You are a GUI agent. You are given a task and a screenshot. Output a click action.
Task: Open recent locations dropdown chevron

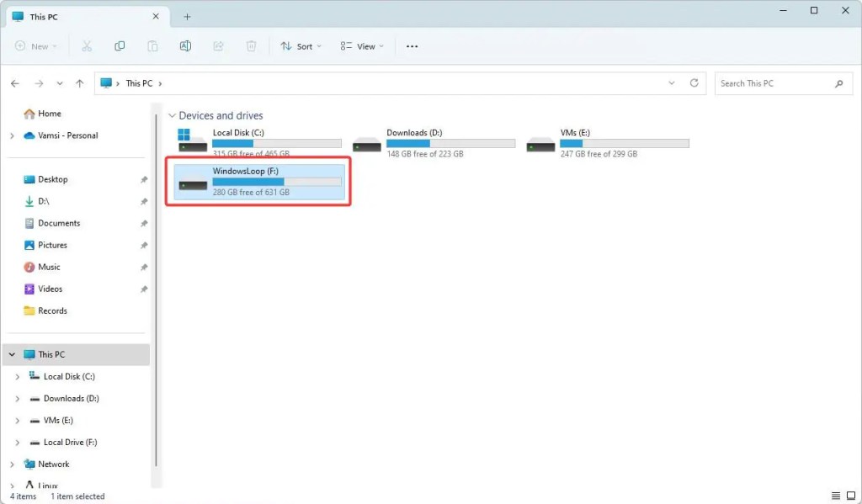(x=60, y=83)
